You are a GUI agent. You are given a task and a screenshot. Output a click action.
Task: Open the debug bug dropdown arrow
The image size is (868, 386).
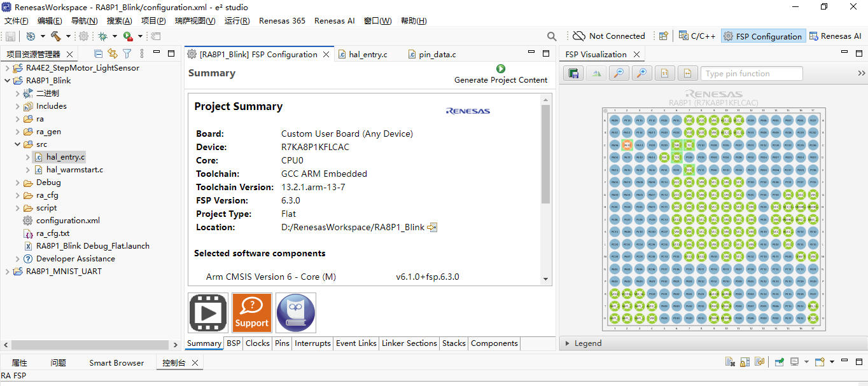[x=115, y=36]
